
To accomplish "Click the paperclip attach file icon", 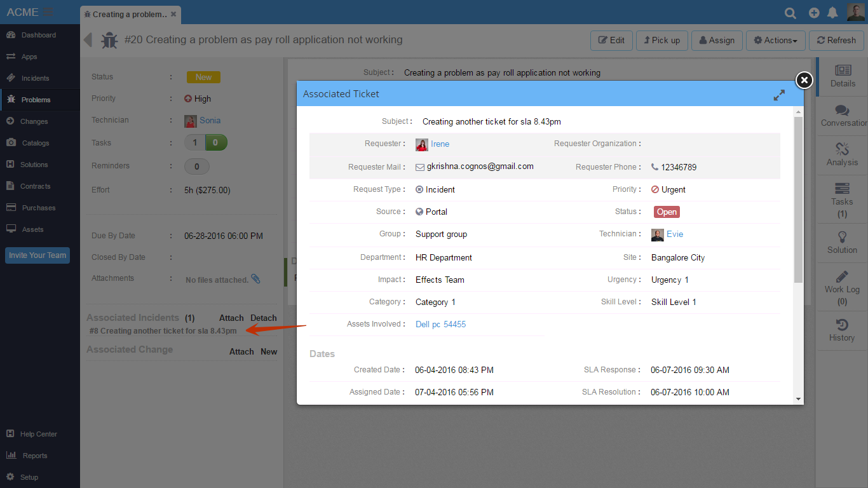I will 255,279.
